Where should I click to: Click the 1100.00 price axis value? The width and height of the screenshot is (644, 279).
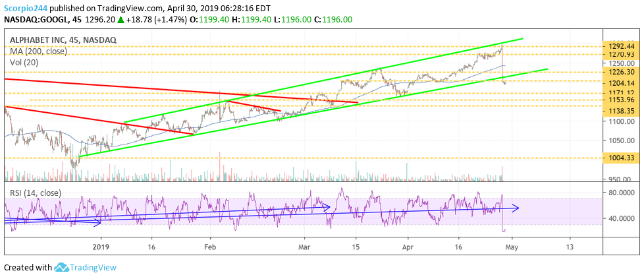point(620,121)
